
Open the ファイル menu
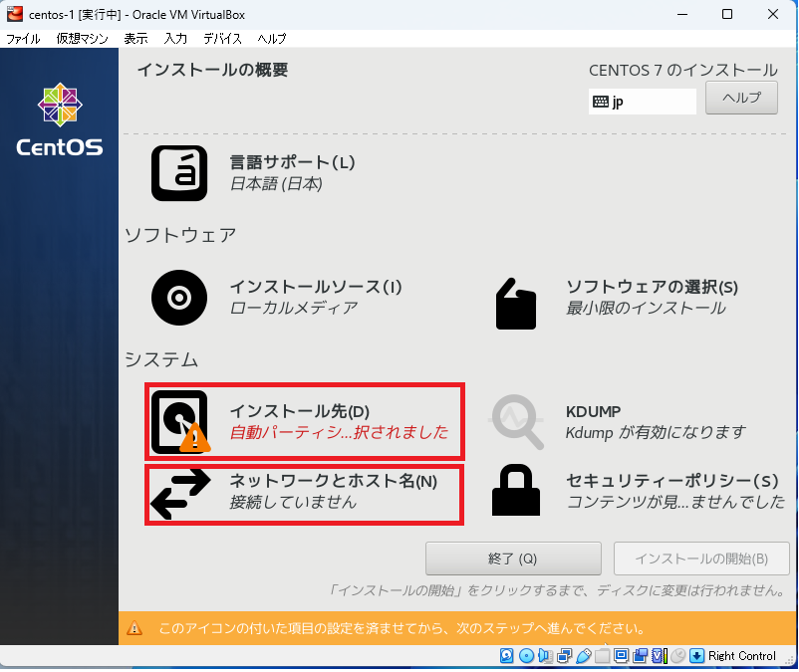pyautogui.click(x=23, y=39)
